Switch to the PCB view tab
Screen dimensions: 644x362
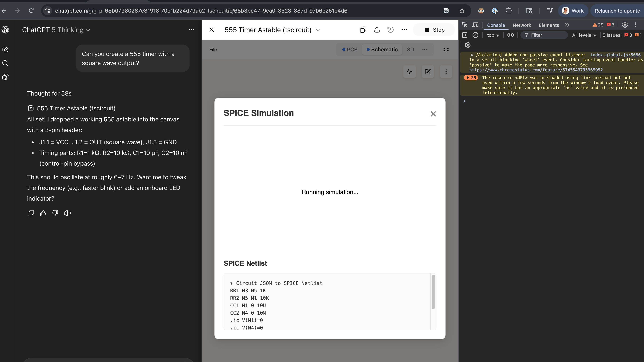pos(350,49)
